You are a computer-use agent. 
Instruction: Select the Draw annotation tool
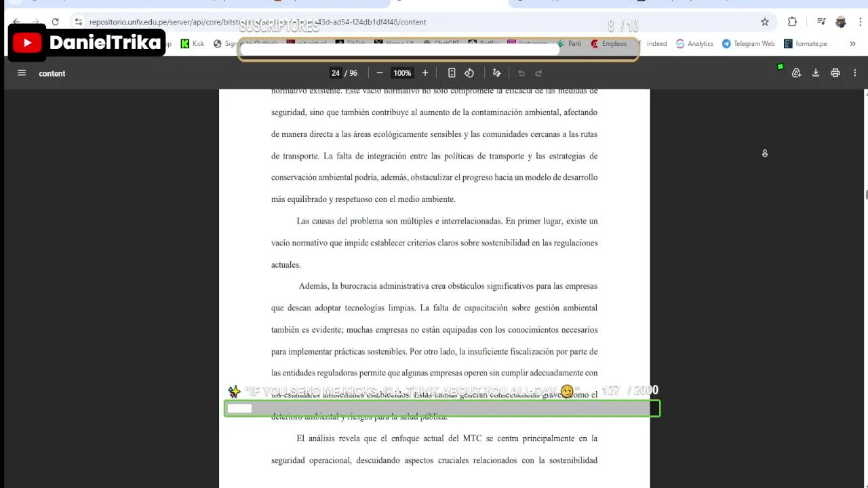(496, 73)
